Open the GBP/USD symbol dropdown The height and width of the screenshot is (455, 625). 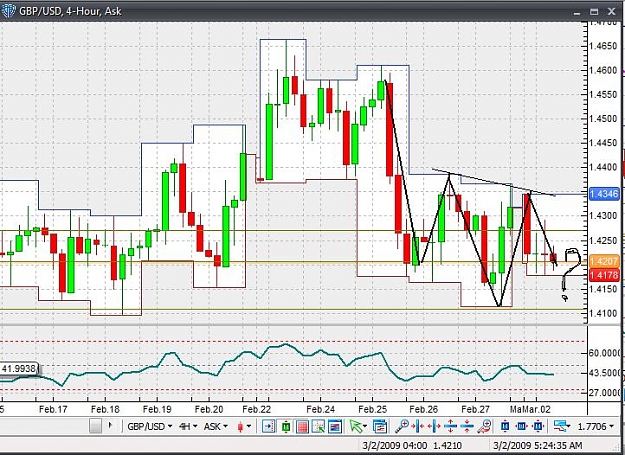coord(149,426)
